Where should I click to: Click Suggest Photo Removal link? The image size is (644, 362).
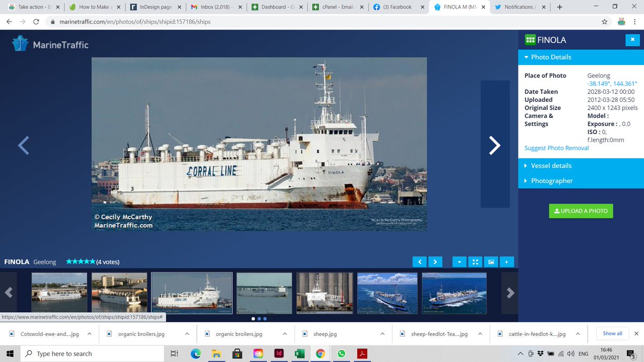tap(557, 148)
